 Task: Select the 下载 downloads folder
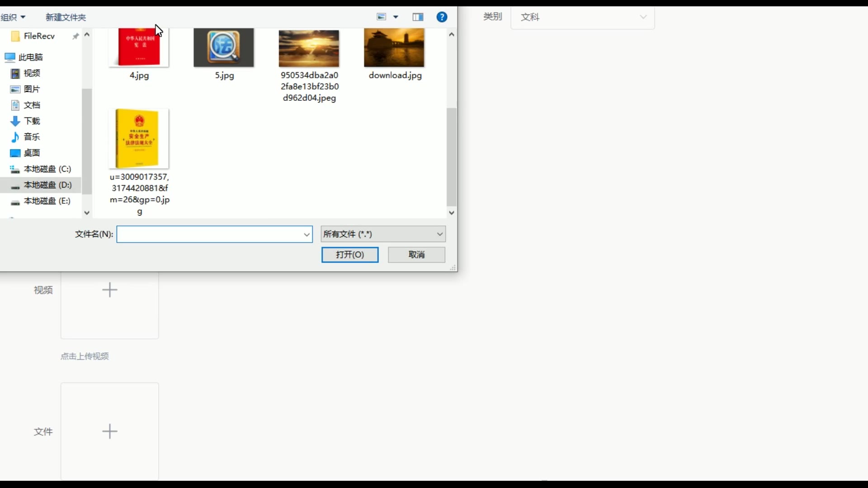(32, 121)
